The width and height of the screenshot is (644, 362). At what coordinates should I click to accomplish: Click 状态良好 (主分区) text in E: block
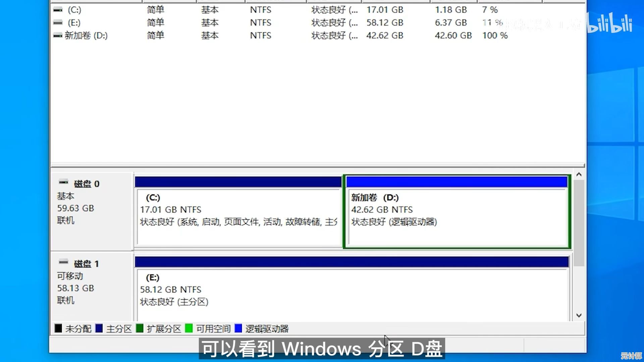(x=174, y=302)
